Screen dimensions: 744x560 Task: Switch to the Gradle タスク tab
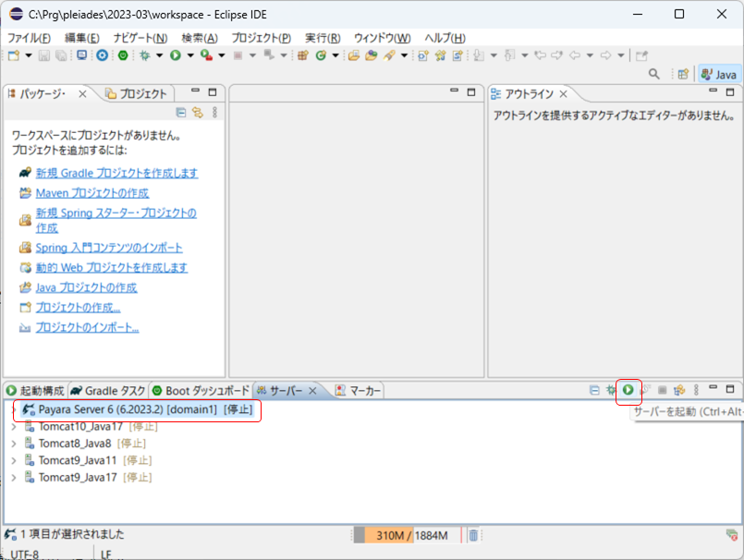108,391
